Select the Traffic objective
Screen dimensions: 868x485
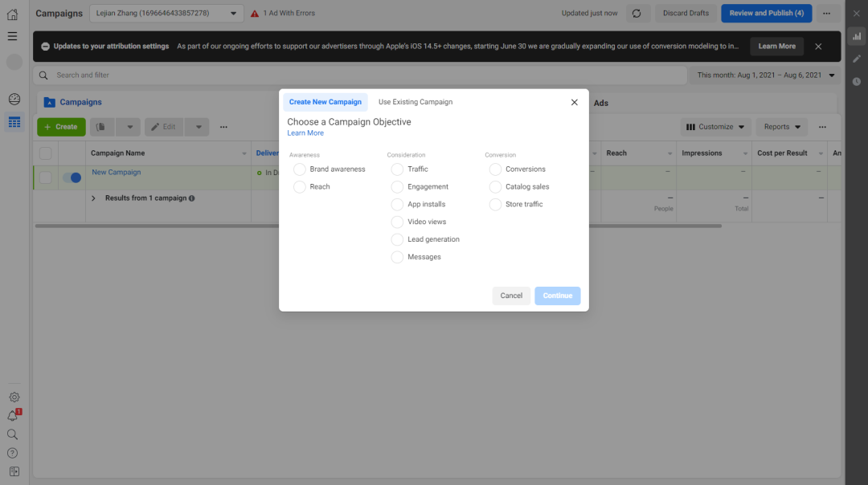(x=397, y=169)
